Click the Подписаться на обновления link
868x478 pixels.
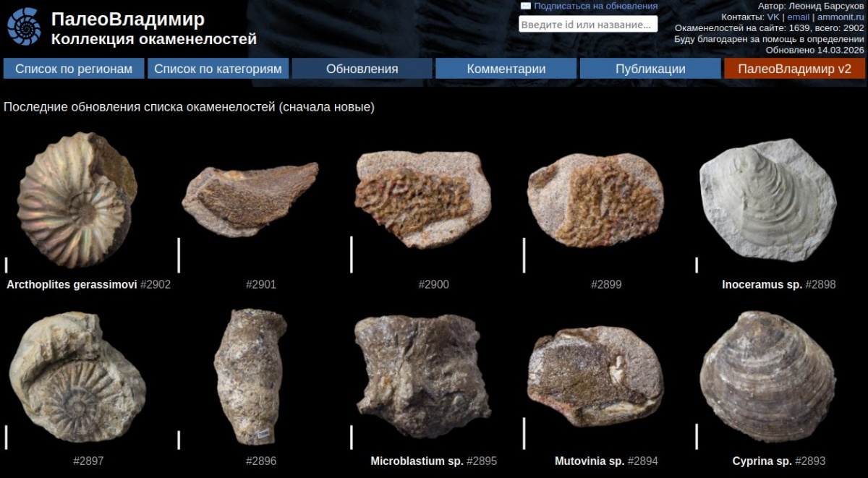point(595,6)
